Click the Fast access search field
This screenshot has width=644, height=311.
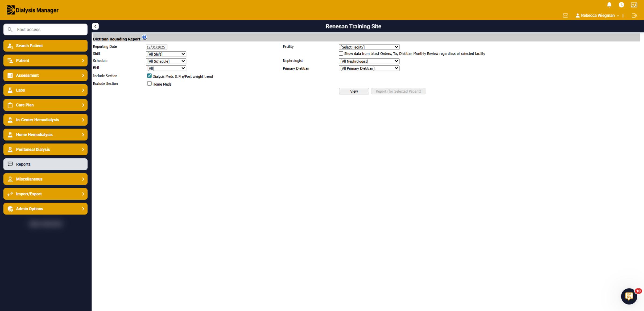[45, 30]
